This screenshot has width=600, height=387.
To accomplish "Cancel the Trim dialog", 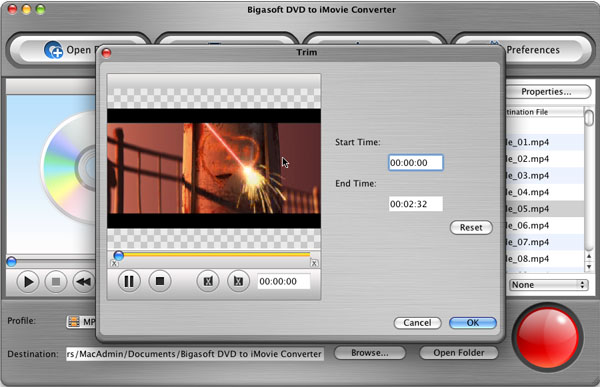I will click(417, 323).
